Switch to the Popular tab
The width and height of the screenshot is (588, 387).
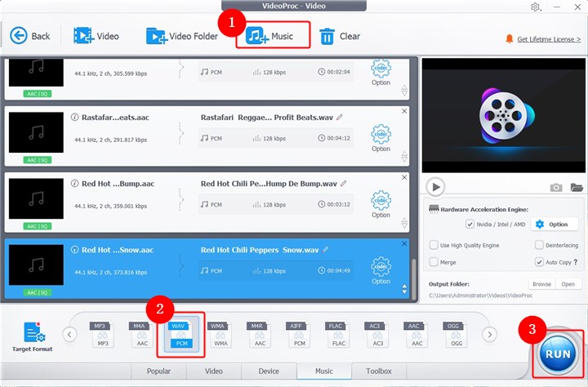coord(158,371)
